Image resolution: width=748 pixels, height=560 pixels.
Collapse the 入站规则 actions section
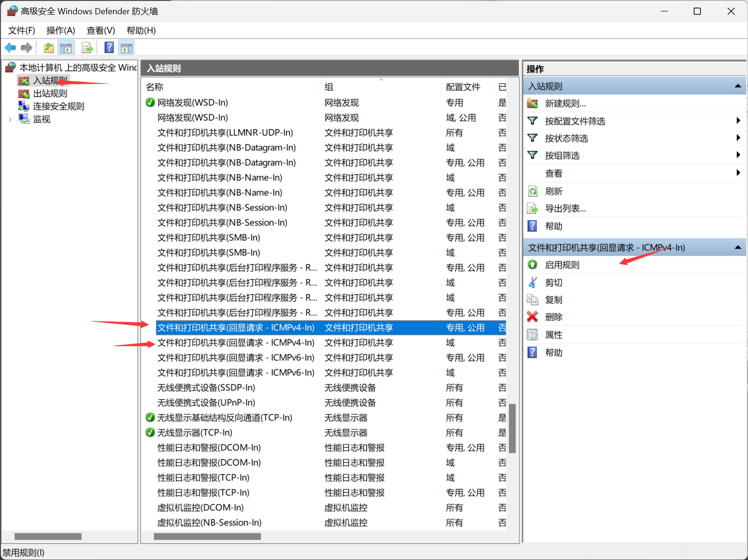click(x=738, y=86)
